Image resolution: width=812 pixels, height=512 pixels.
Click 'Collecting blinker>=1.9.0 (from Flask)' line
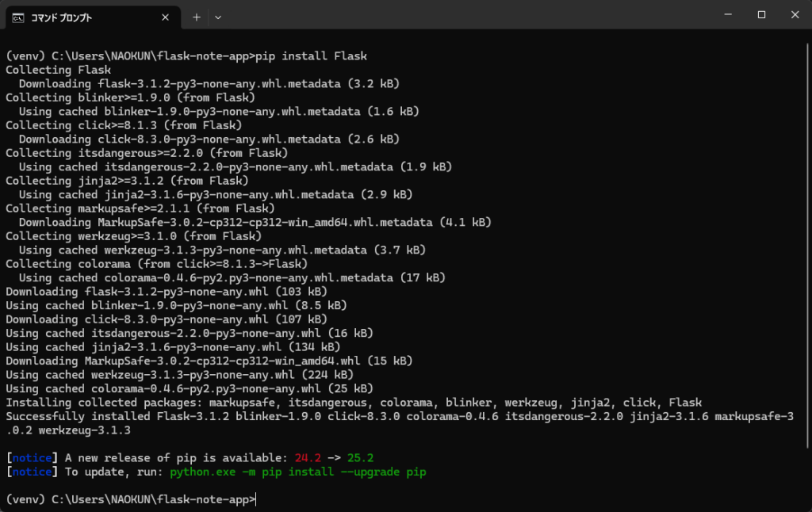(130, 97)
